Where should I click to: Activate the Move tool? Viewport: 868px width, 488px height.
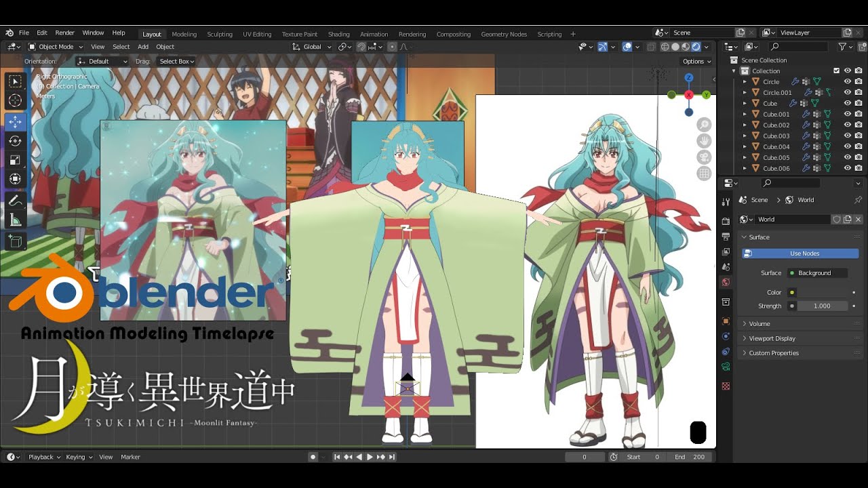click(15, 122)
